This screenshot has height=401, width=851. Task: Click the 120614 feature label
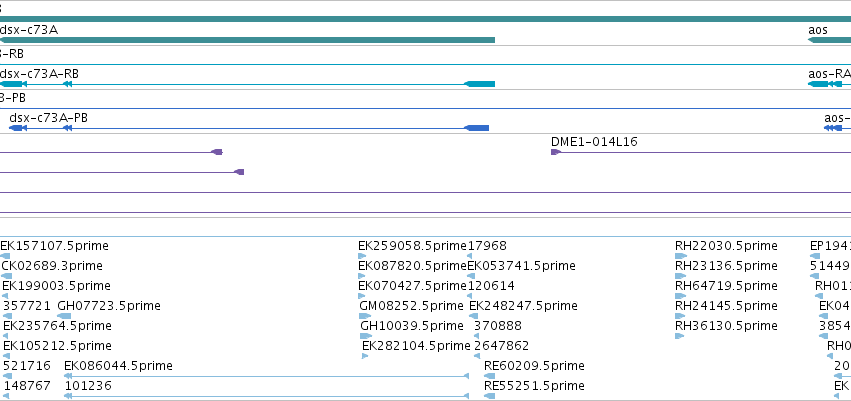click(491, 286)
